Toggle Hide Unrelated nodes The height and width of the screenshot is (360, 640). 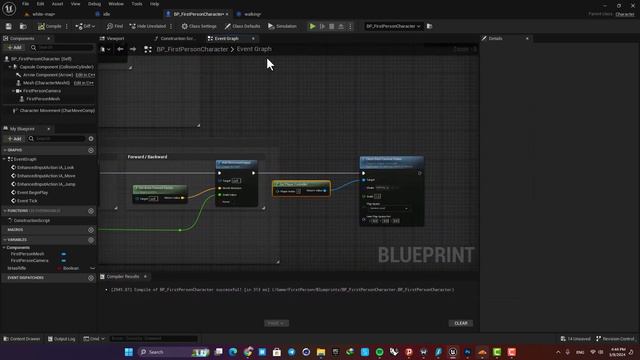(x=147, y=26)
